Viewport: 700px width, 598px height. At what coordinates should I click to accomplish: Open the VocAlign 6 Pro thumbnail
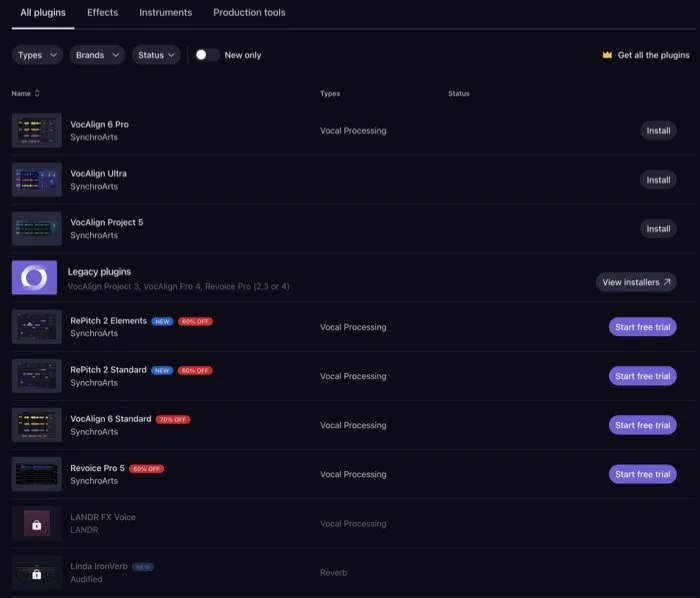[x=37, y=130]
